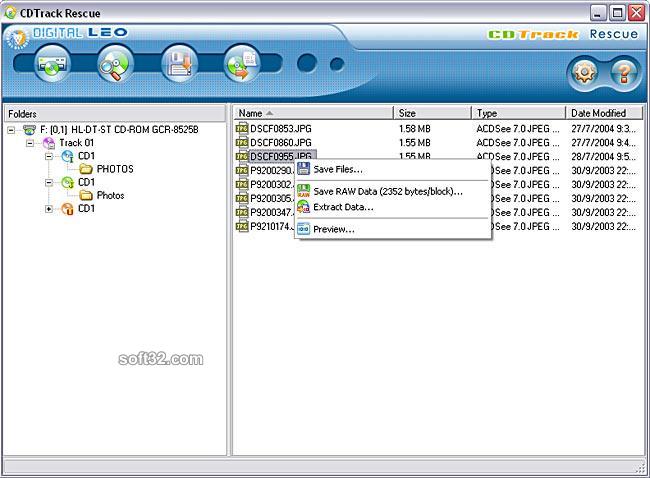Minimize the CDTrack Rescue window

tap(598, 13)
